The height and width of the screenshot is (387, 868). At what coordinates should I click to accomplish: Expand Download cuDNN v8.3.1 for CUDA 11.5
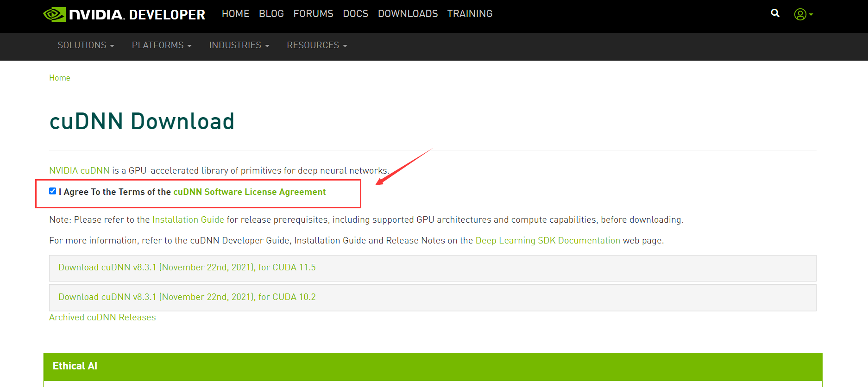pos(433,268)
